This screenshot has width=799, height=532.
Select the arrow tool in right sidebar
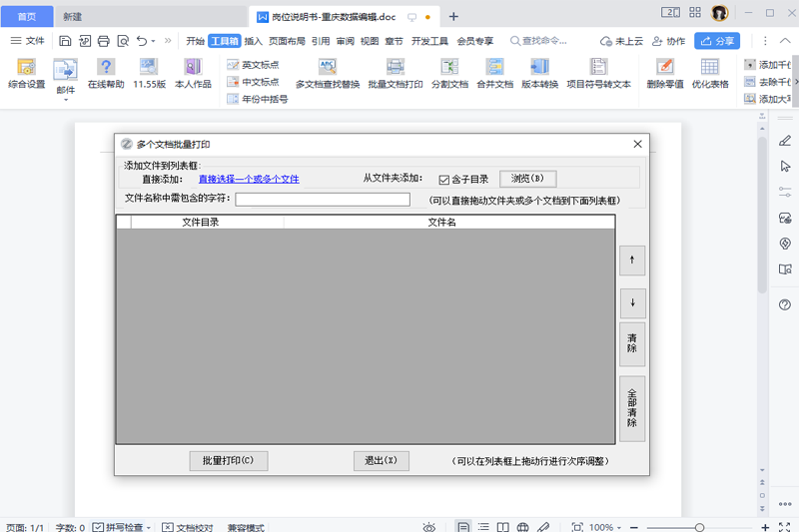pos(785,166)
